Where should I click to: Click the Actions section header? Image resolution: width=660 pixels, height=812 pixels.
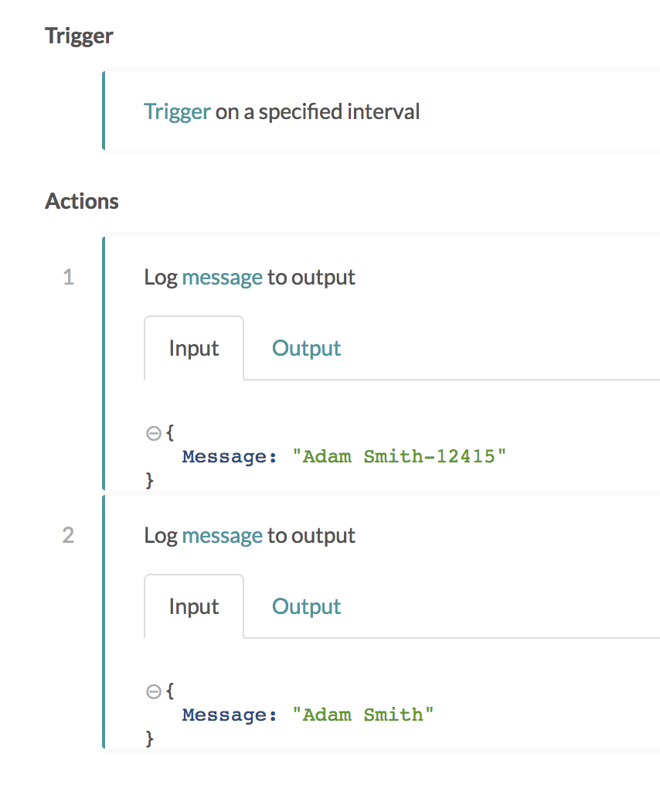(x=81, y=201)
